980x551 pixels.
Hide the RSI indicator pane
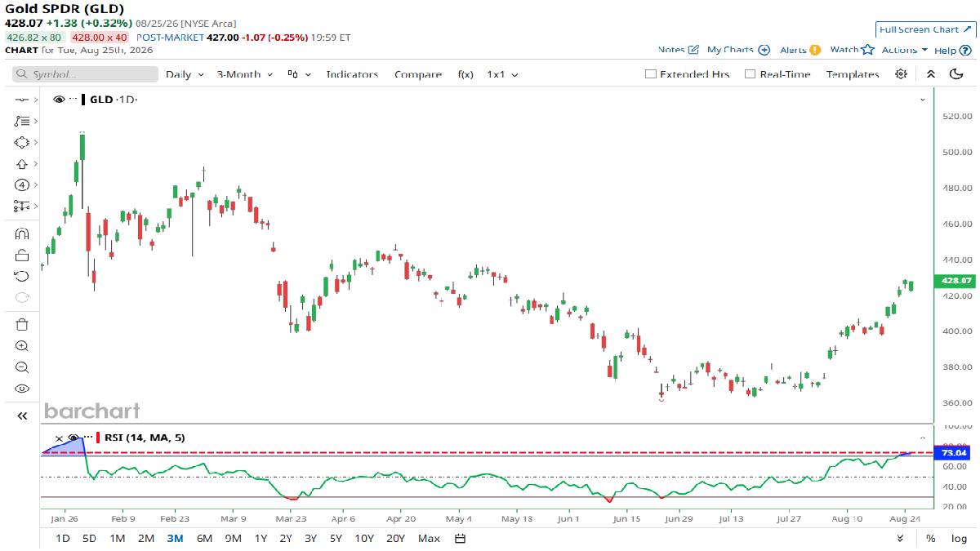[73, 438]
